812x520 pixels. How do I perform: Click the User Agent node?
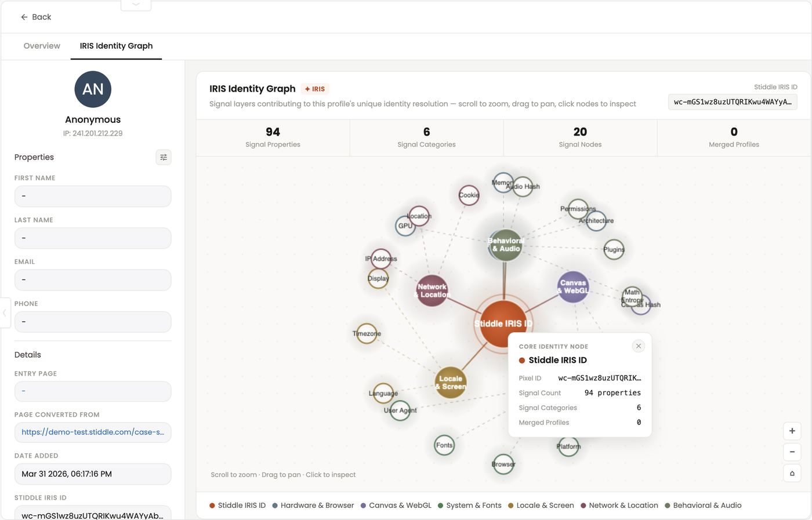click(x=400, y=410)
